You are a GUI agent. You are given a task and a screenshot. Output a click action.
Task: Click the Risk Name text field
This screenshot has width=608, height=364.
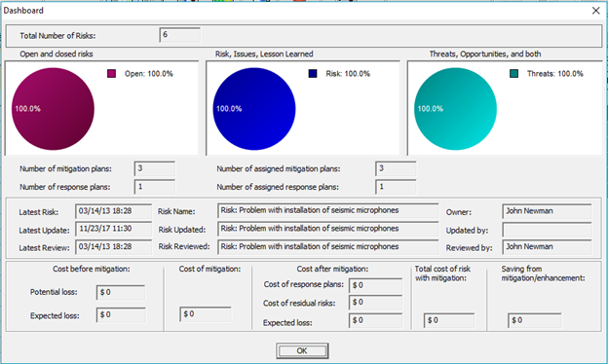[x=328, y=210]
